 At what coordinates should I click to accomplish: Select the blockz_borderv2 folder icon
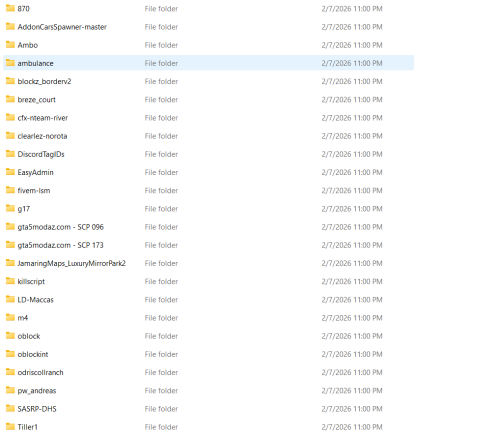tap(10, 81)
